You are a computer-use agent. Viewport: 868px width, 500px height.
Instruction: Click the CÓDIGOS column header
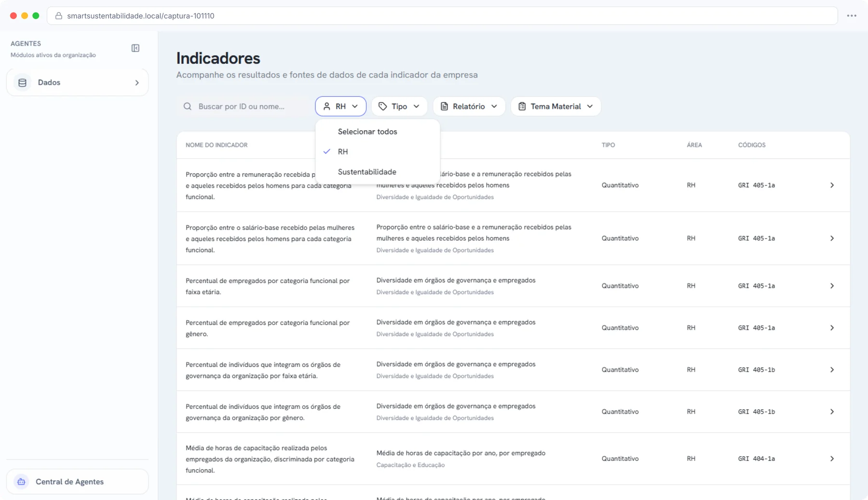752,145
